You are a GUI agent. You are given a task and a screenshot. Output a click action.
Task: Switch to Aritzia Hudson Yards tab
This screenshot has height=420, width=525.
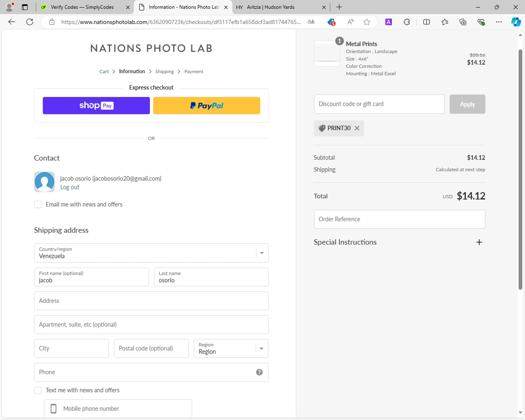[x=281, y=7]
